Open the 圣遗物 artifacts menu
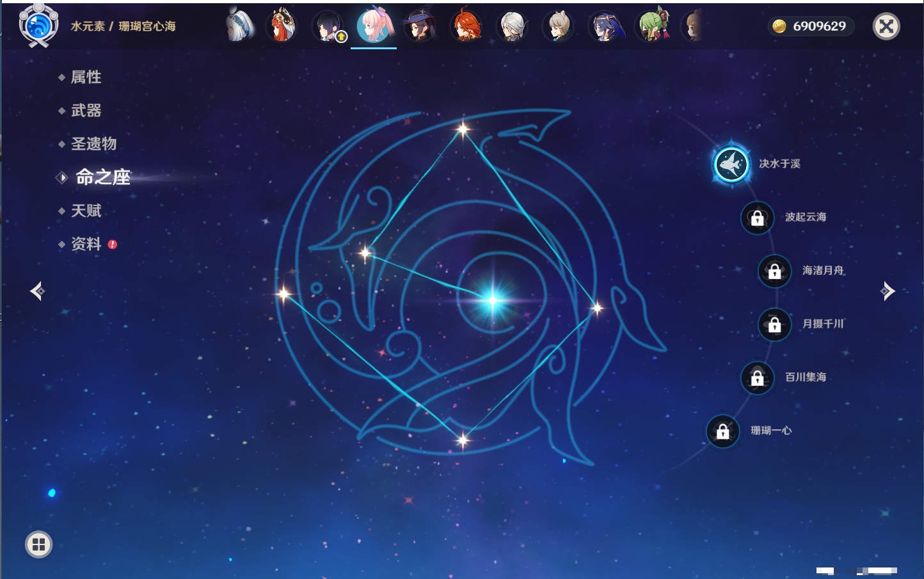The height and width of the screenshot is (579, 924). [93, 144]
